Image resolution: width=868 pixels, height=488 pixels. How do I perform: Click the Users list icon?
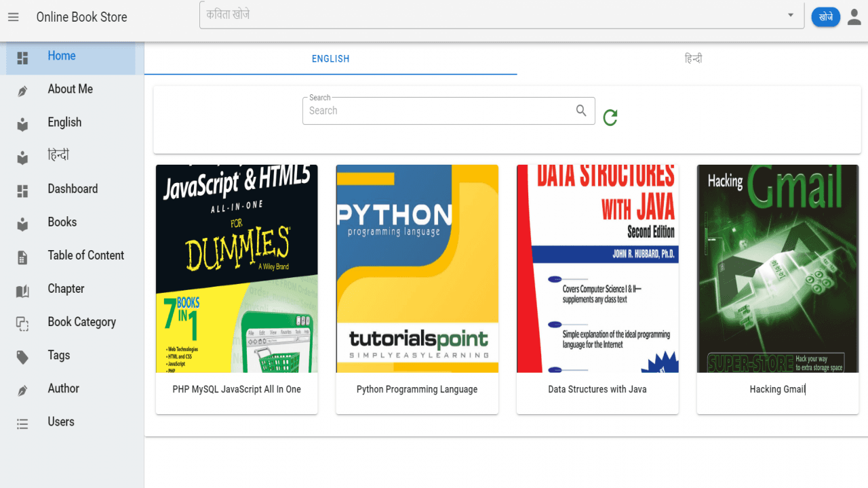click(22, 424)
